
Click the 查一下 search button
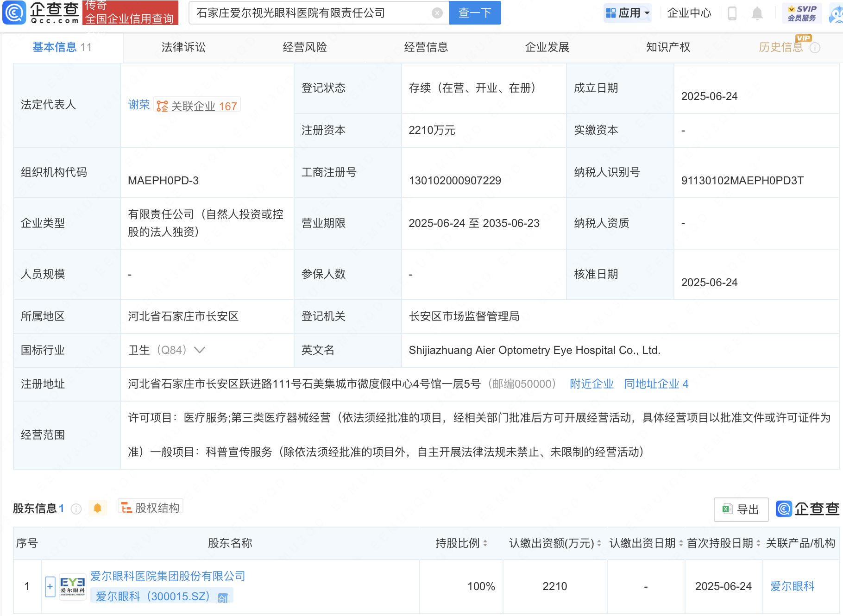(x=475, y=13)
